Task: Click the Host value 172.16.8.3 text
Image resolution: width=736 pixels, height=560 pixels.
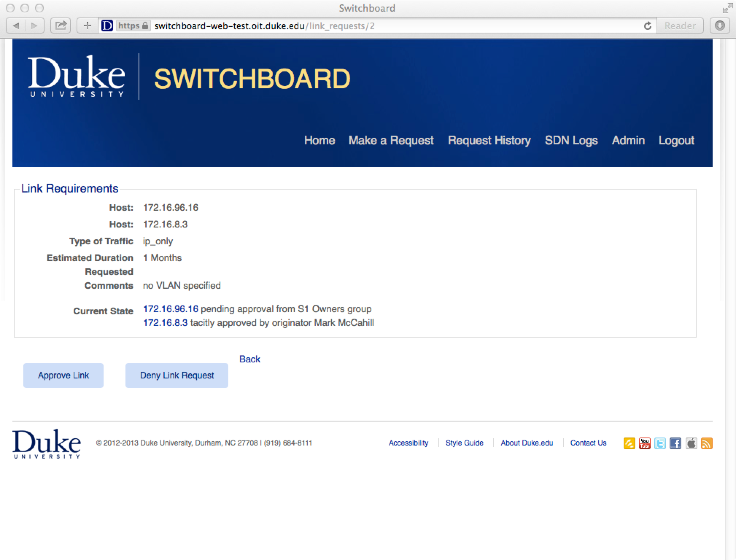Action: click(165, 224)
